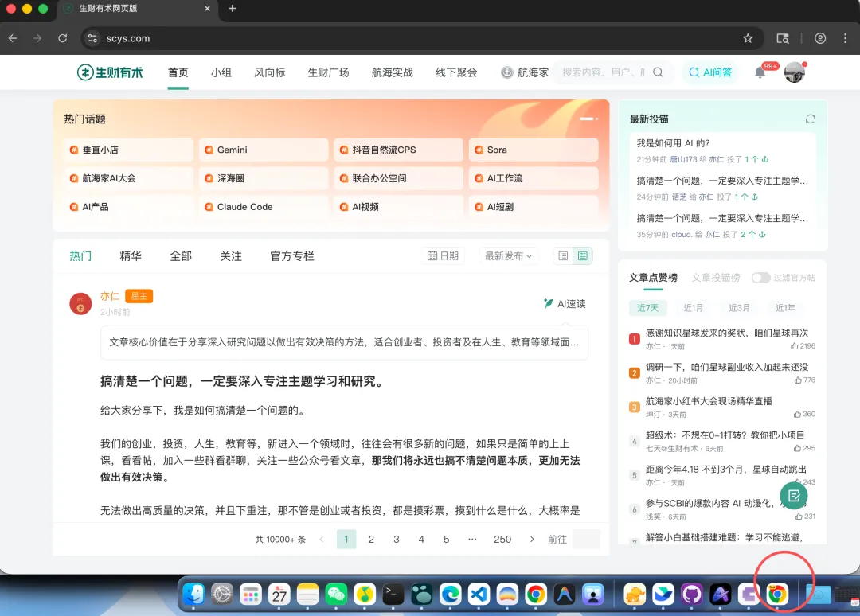Open the notification bell with 99+ badge
This screenshot has height=616, width=860.
click(x=758, y=71)
